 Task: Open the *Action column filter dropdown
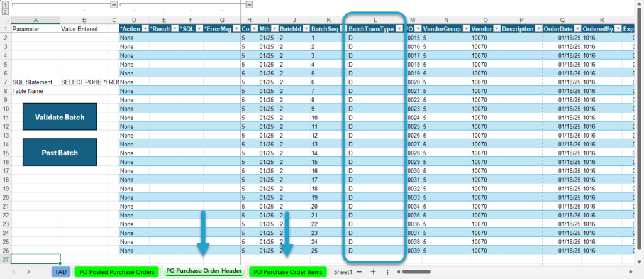point(145,29)
